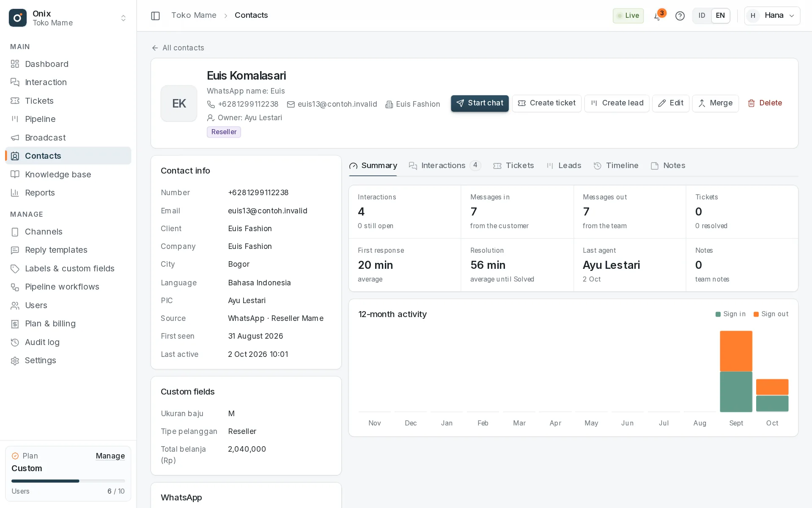This screenshot has height=508, width=812.
Task: Toggle the sidebar panel icon
Action: tap(155, 16)
